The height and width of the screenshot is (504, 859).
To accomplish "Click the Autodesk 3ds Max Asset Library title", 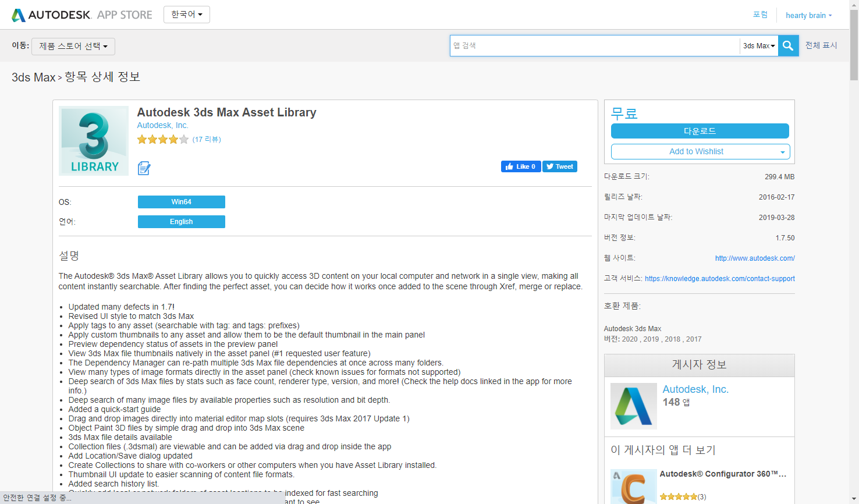I will pyautogui.click(x=227, y=112).
